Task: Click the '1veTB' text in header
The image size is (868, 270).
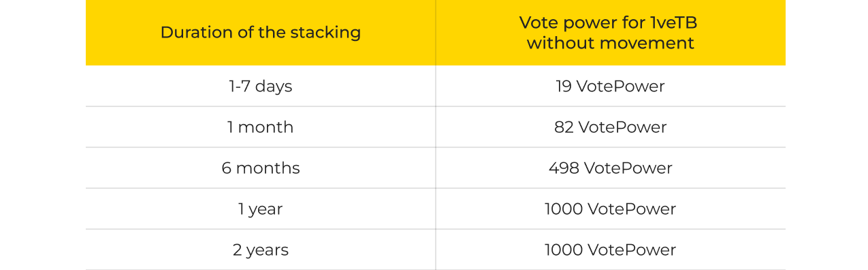Action: click(x=673, y=22)
